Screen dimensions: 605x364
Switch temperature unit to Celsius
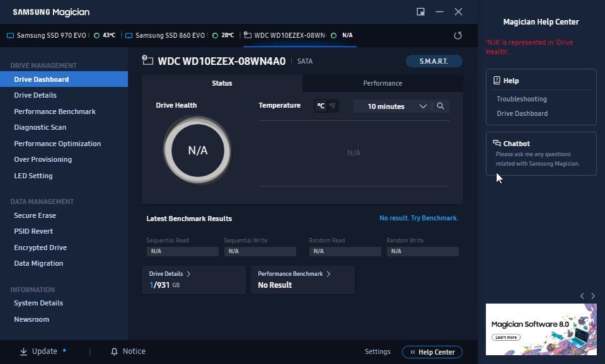point(321,106)
